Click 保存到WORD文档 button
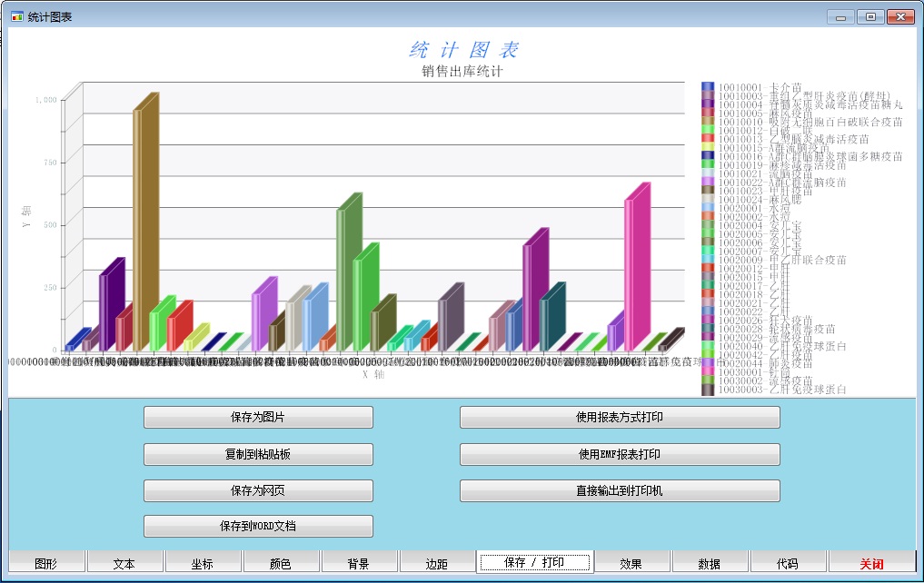This screenshot has width=924, height=583. tap(258, 526)
